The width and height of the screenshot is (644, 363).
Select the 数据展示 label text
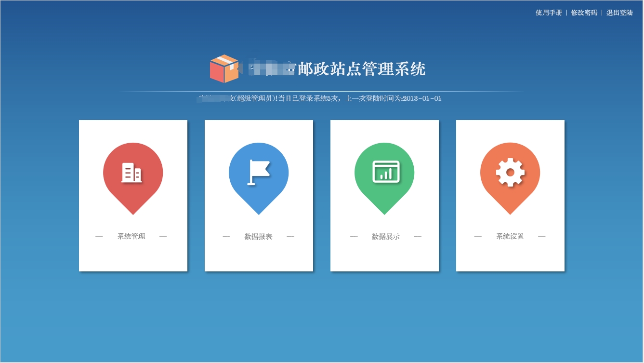(385, 237)
